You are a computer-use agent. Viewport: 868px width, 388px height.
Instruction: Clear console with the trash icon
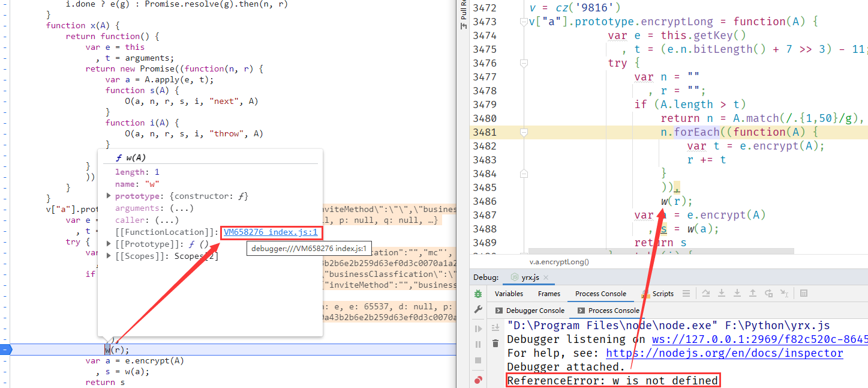[x=495, y=343]
